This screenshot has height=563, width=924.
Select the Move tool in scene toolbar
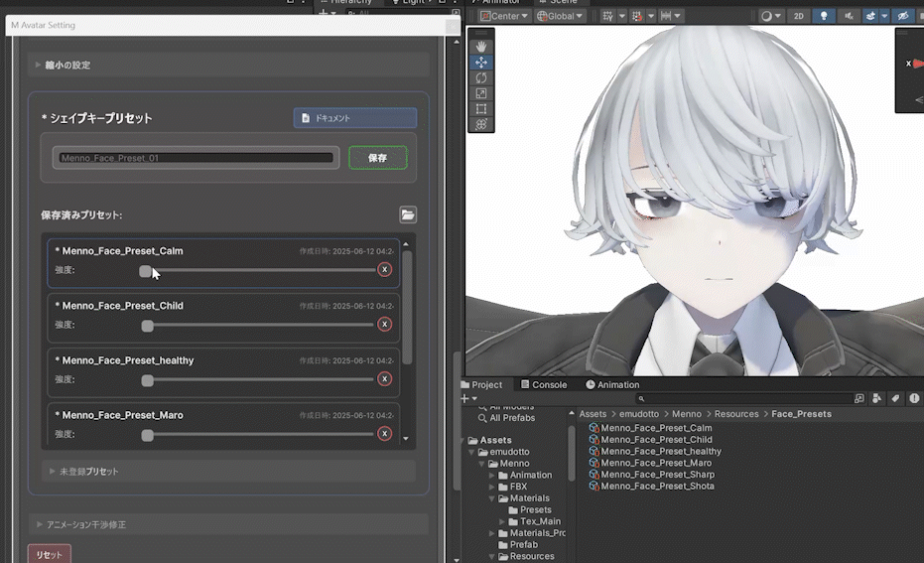[481, 63]
